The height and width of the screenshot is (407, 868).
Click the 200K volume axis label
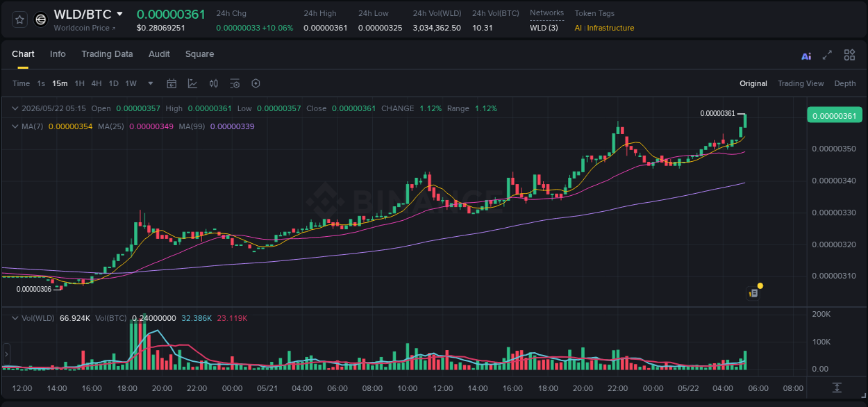tap(821, 314)
